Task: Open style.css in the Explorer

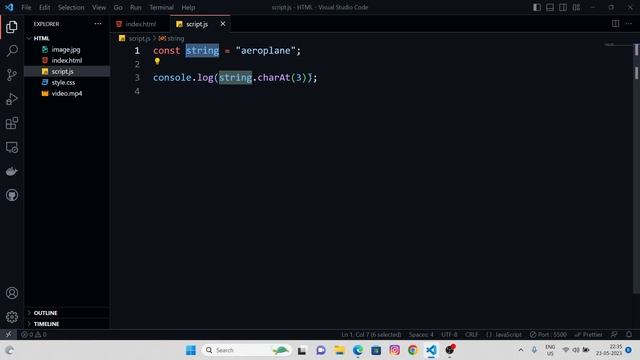Action: [67, 82]
